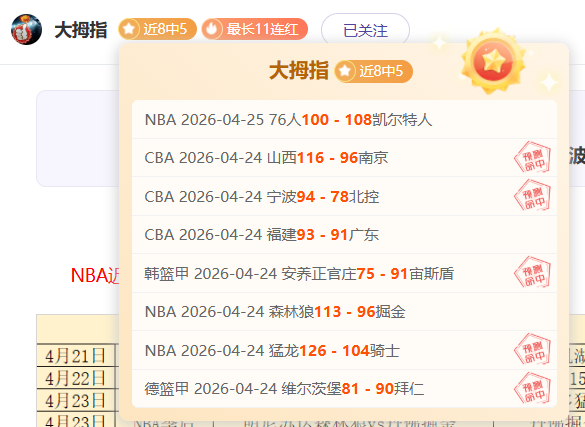Image resolution: width=585 pixels, height=427 pixels.
Task: Click the 预测命中 stamp on the 维尔茨堡 row
Action: tap(532, 388)
